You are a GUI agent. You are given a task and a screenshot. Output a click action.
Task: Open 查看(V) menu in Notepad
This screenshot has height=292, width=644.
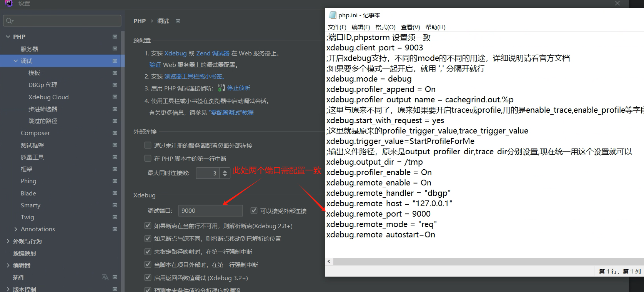pos(410,27)
